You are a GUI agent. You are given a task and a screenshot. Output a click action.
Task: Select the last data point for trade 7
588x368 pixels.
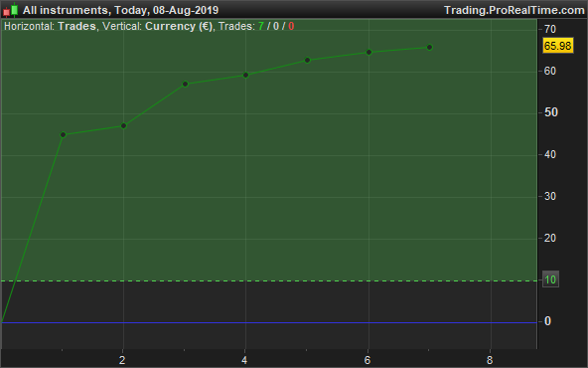430,48
